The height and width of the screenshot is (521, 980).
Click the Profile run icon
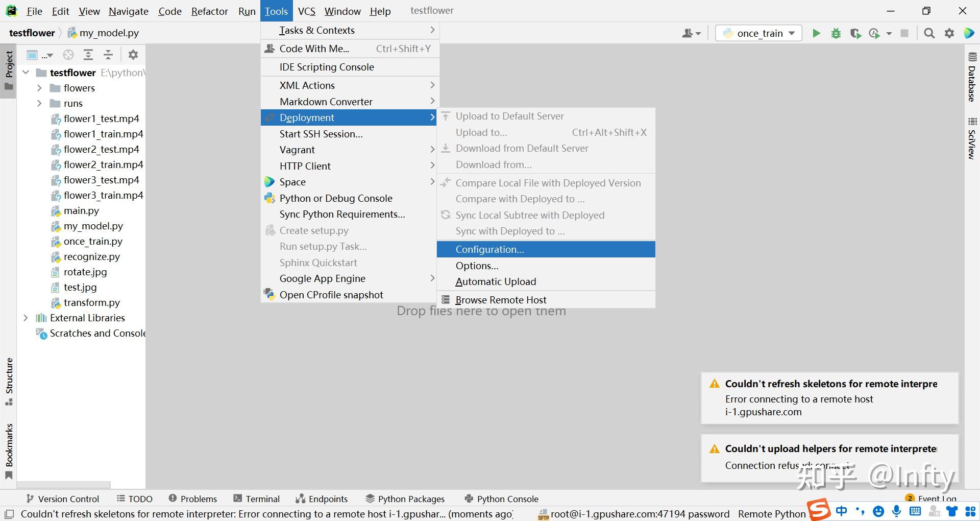point(874,33)
